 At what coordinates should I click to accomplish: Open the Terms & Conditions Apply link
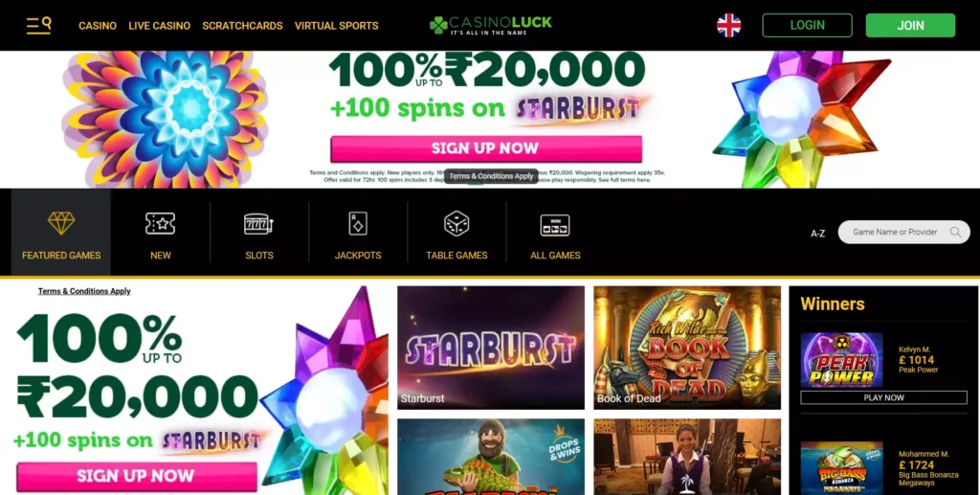[84, 291]
